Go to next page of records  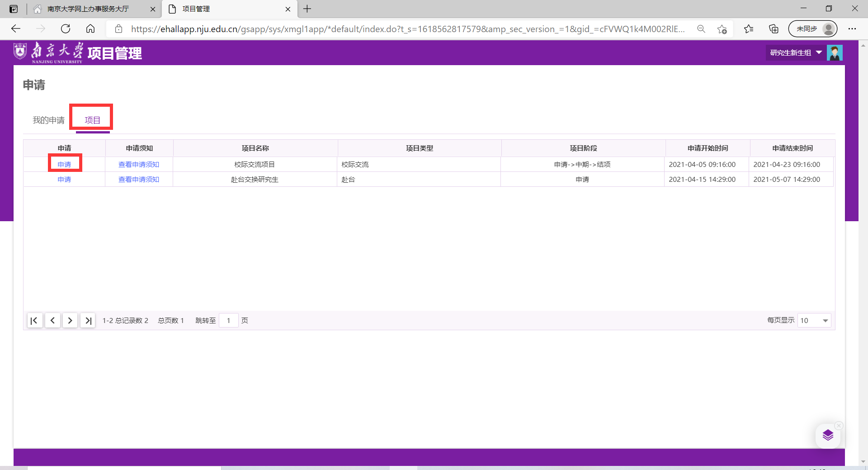(x=70, y=320)
